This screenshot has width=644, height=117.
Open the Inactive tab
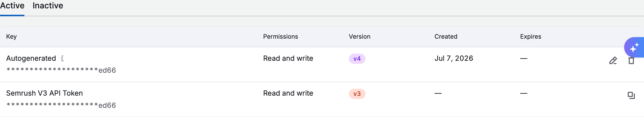(x=48, y=6)
